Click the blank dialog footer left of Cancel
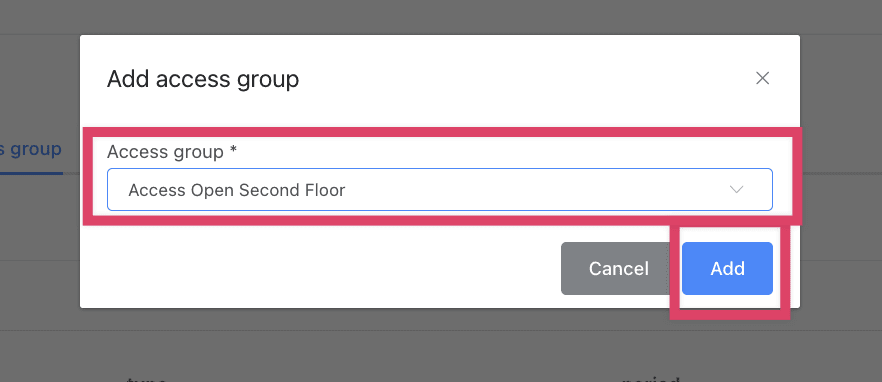 click(321, 268)
